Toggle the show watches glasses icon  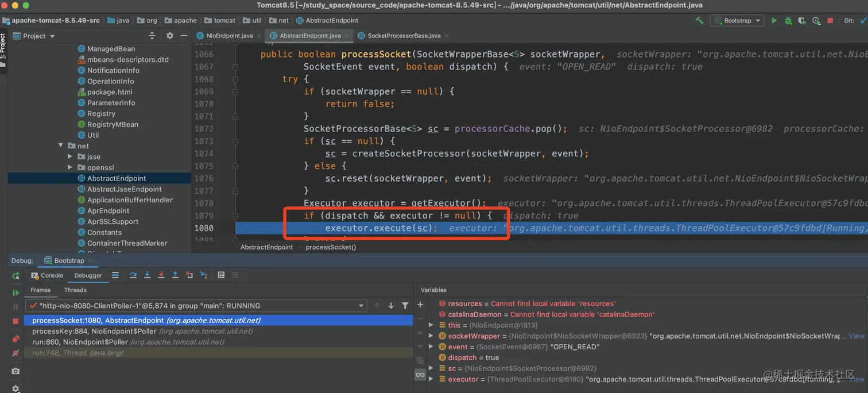point(420,375)
